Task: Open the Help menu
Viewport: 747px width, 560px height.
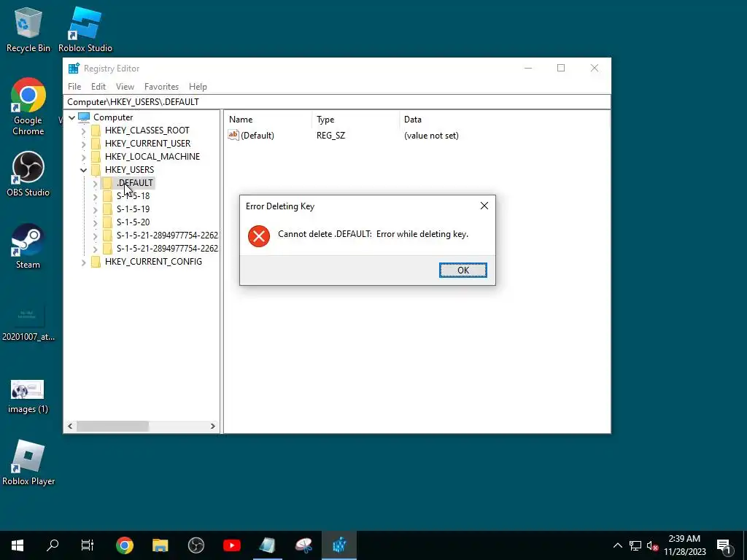Action: point(198,87)
